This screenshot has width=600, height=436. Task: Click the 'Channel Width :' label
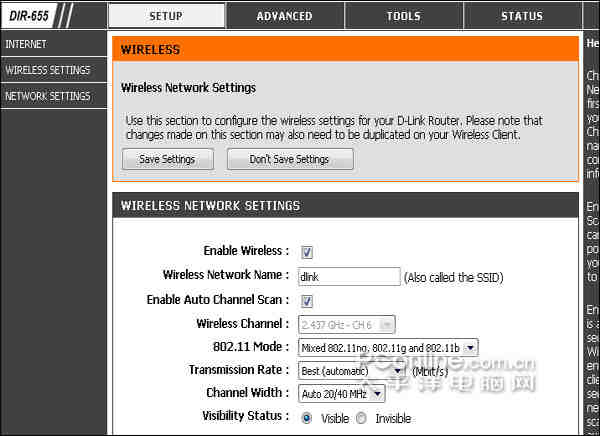click(x=248, y=393)
